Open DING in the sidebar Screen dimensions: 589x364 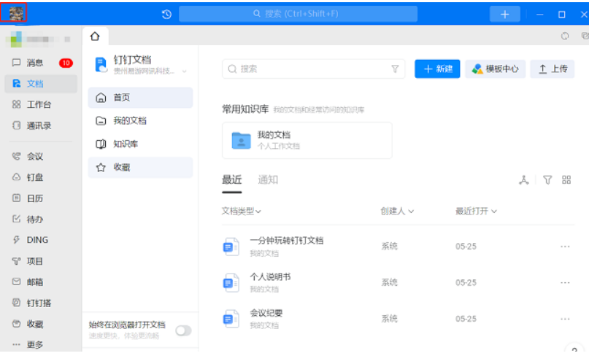coord(41,240)
